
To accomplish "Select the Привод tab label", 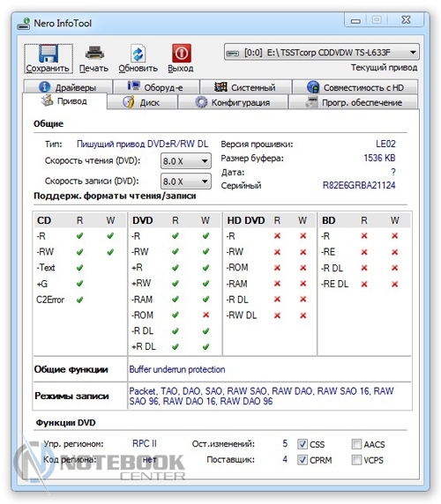I will (72, 101).
